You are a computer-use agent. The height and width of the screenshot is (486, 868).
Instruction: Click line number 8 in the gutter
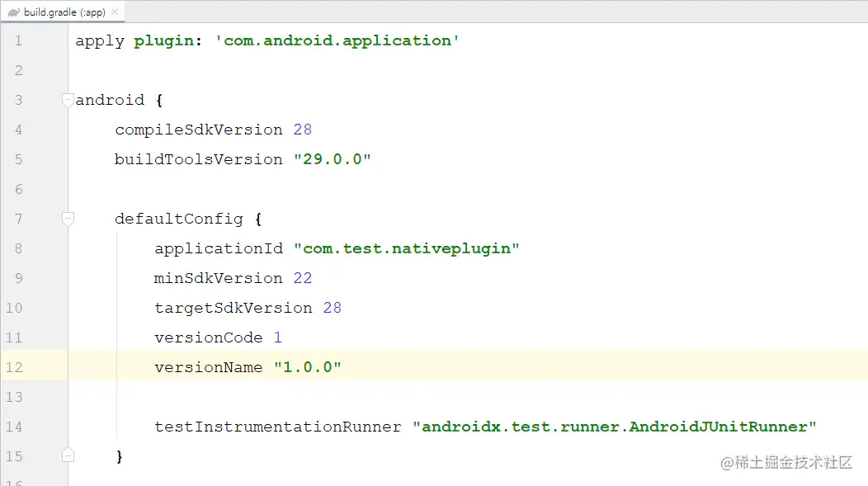(18, 248)
